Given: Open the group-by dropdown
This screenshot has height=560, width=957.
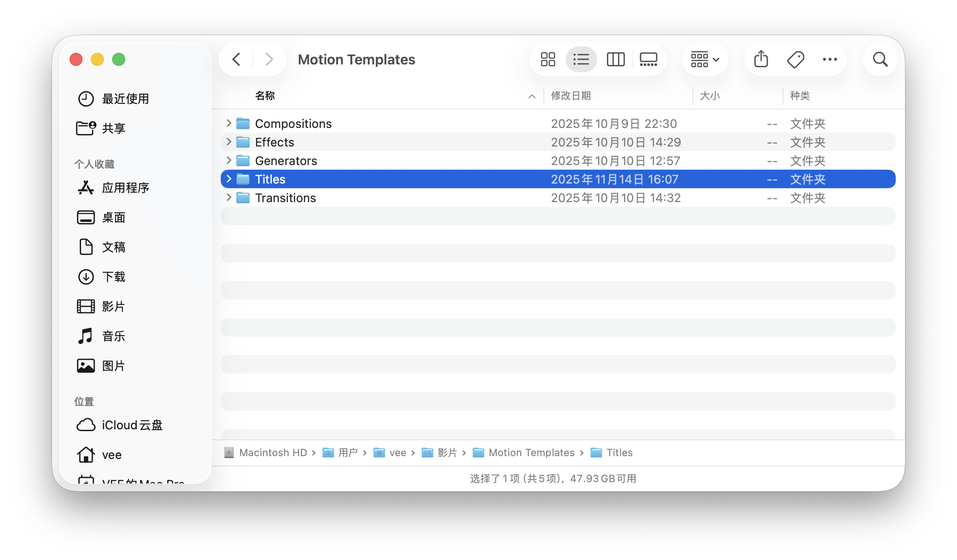Looking at the screenshot, I should click(x=705, y=59).
